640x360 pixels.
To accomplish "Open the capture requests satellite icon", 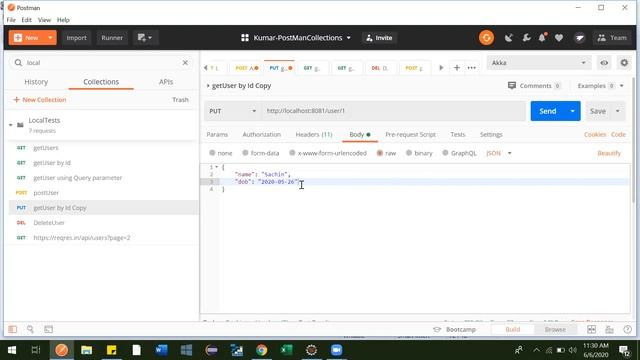I will [x=509, y=38].
